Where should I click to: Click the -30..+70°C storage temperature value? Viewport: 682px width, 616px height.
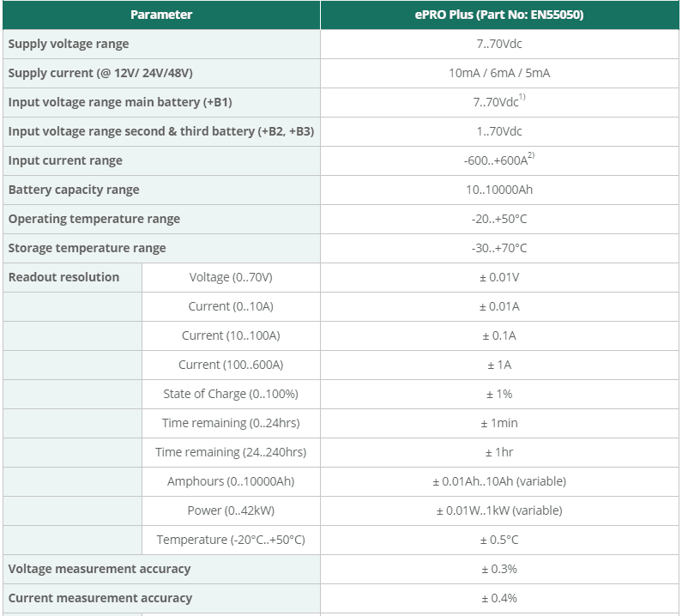(x=498, y=248)
